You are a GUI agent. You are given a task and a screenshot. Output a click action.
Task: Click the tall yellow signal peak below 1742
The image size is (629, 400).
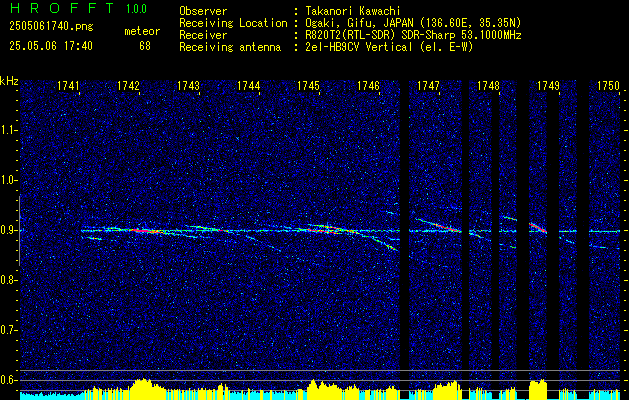coord(142,389)
